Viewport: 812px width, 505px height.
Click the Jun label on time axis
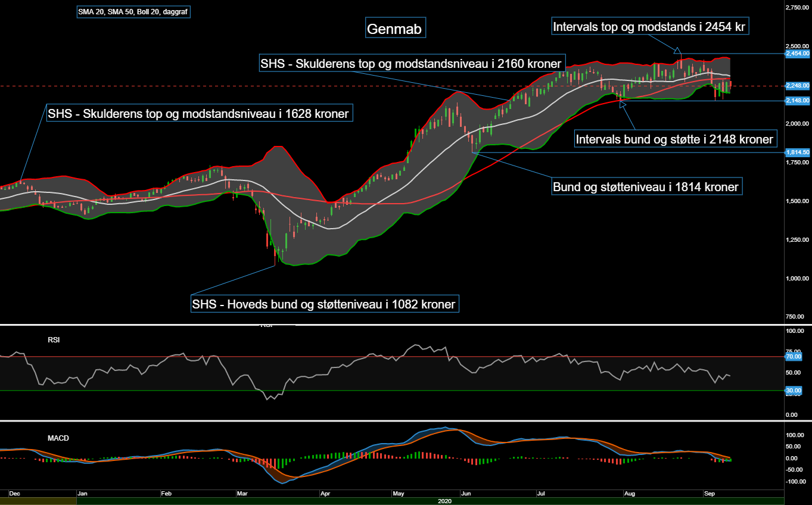point(466,494)
